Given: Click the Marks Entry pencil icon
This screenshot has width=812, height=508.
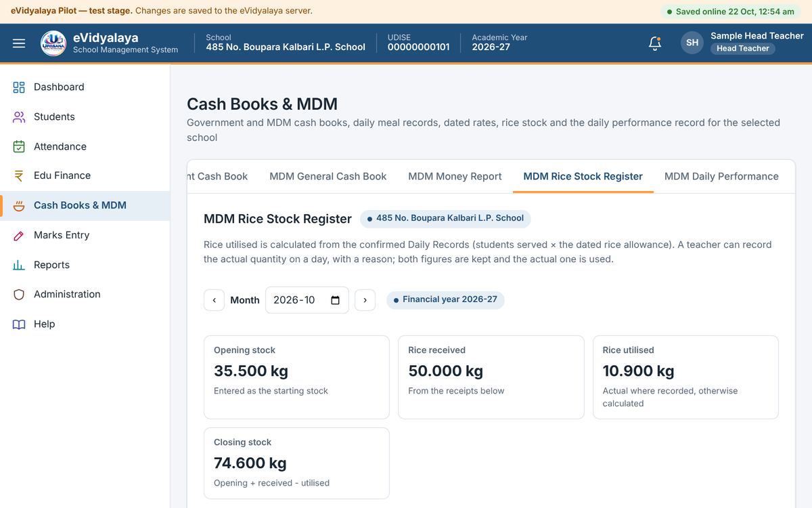Looking at the screenshot, I should point(19,236).
